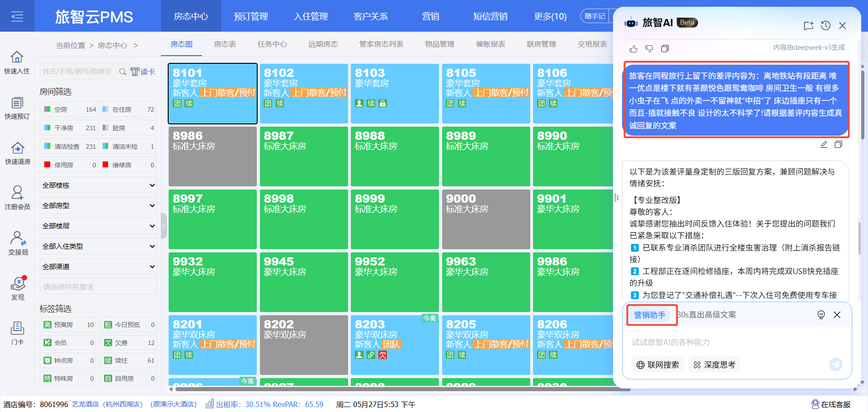Expand 全部入住类型 check-in type dropdown
Screen dimensions: 868x412
(98, 246)
